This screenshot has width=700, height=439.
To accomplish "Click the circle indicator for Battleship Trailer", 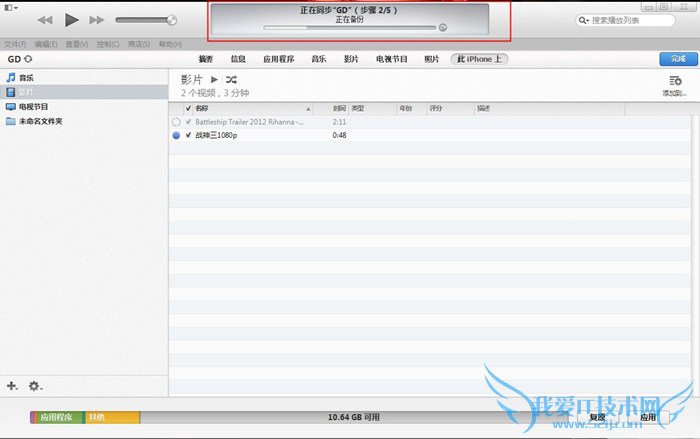I will point(176,122).
